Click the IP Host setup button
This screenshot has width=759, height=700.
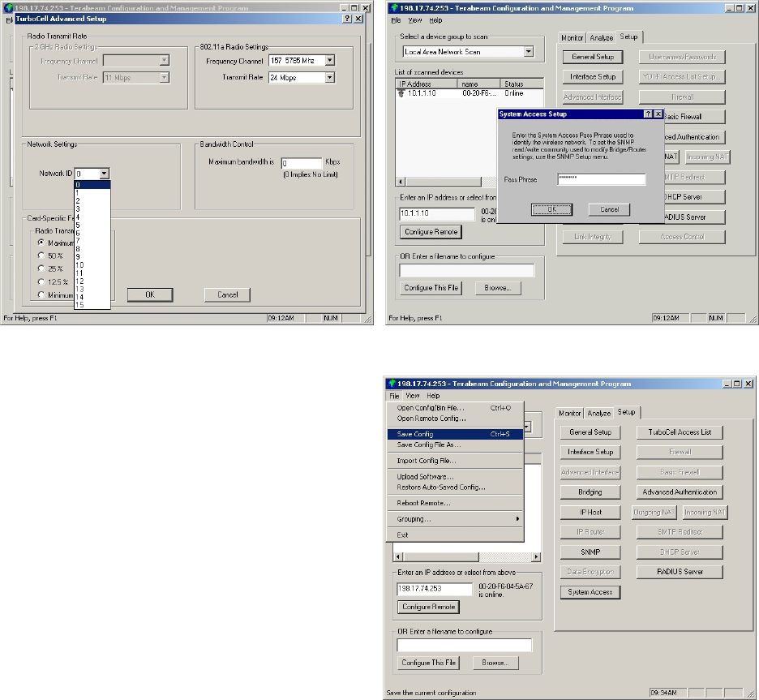coord(590,512)
